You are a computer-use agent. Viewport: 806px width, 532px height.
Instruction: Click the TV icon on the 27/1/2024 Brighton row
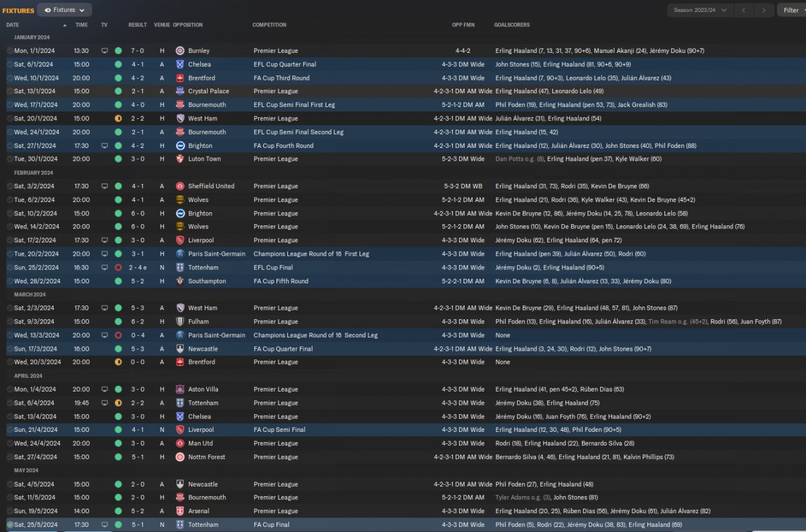click(x=105, y=145)
